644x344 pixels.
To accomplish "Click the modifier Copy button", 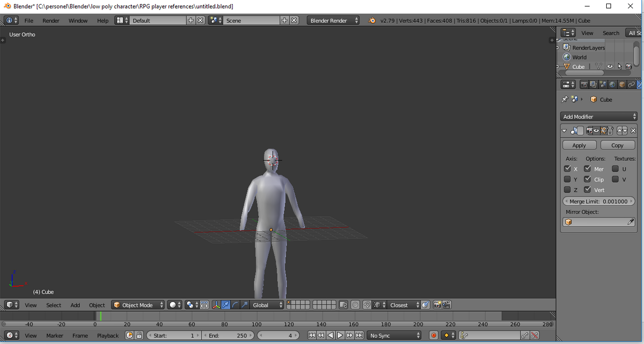I will (617, 145).
